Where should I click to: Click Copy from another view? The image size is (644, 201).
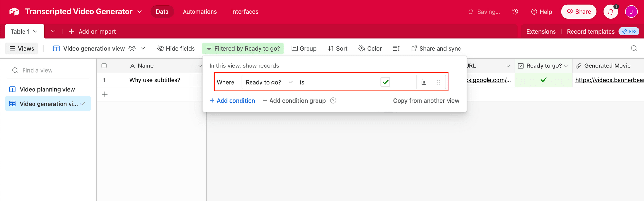click(426, 101)
